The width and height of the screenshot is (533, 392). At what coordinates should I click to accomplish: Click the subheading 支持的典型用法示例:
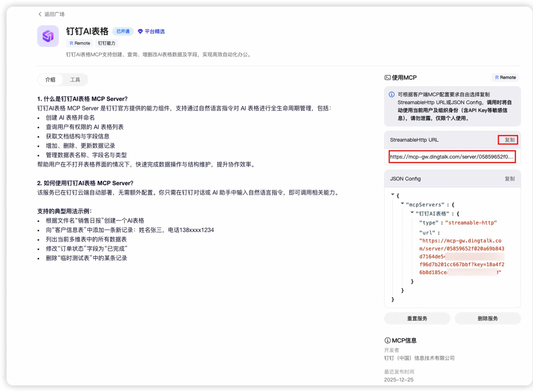tap(65, 211)
